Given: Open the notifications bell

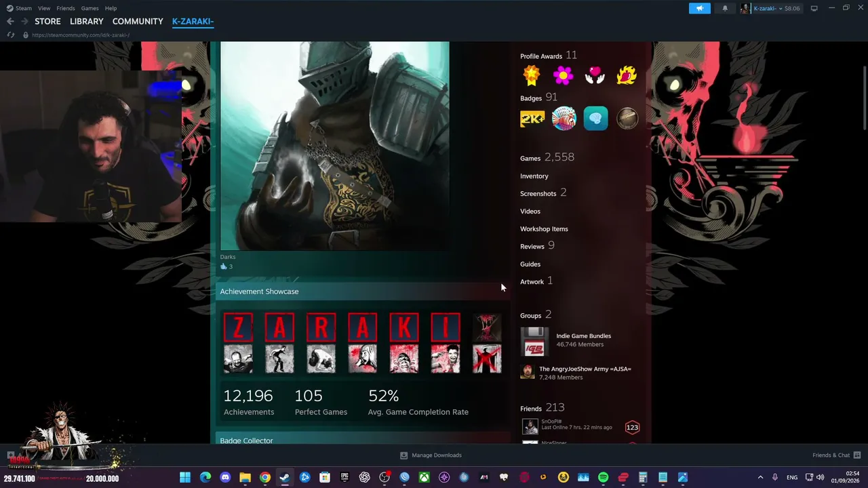Looking at the screenshot, I should [x=725, y=8].
